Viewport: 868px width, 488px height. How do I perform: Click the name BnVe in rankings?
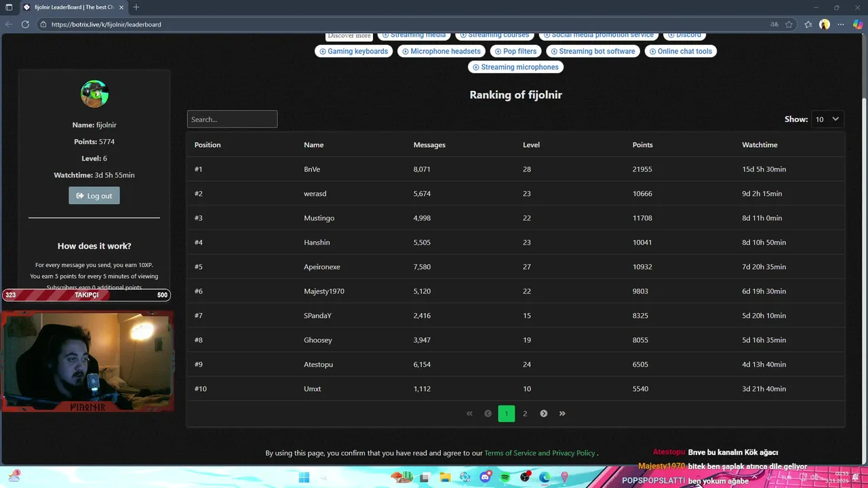(312, 169)
